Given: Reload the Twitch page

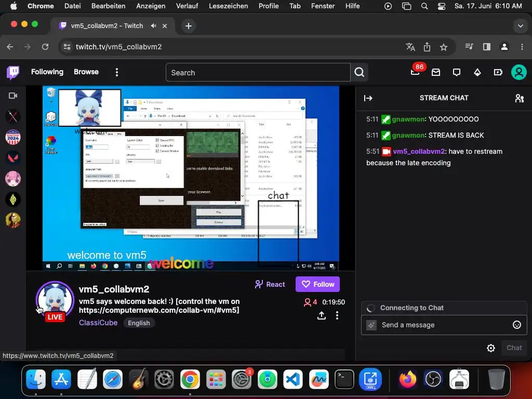Looking at the screenshot, I should pos(45,47).
